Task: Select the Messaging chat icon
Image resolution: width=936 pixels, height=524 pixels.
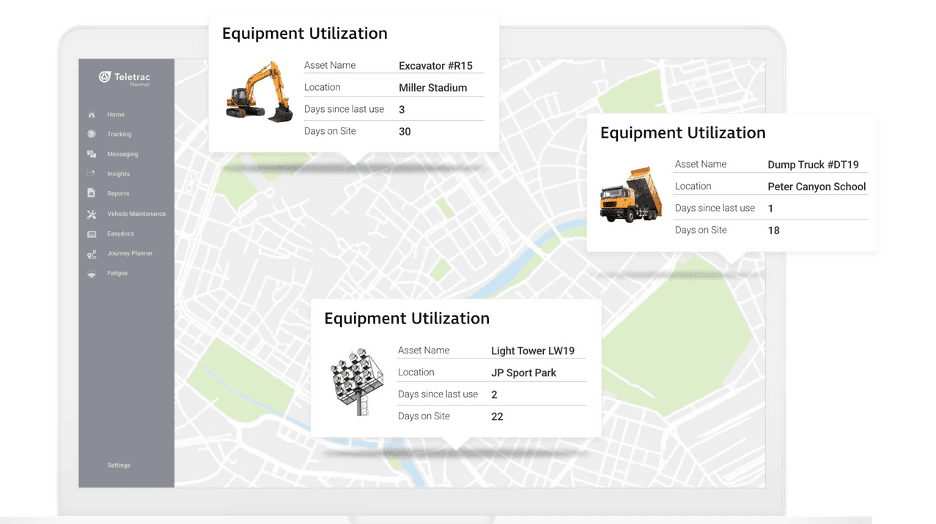Action: tap(91, 154)
